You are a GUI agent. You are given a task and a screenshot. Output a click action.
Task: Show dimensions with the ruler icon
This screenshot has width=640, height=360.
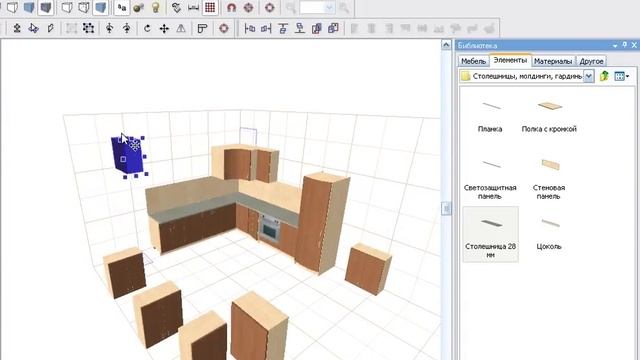[193, 7]
